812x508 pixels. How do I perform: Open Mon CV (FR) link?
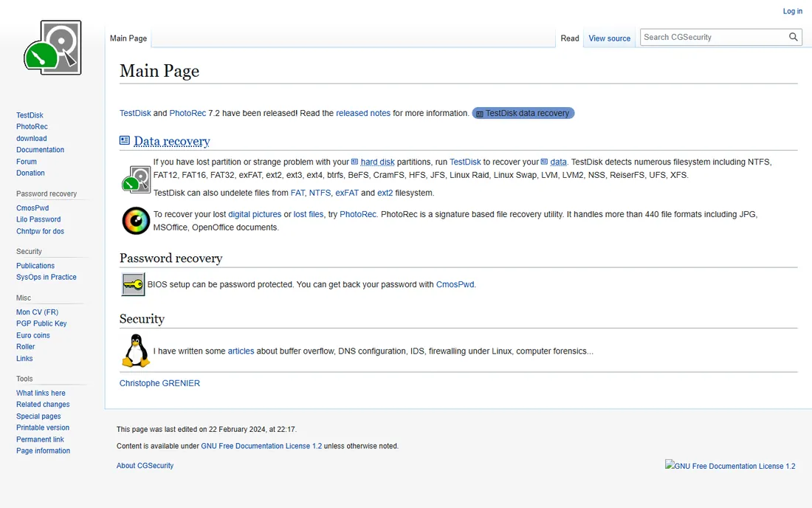pos(38,312)
